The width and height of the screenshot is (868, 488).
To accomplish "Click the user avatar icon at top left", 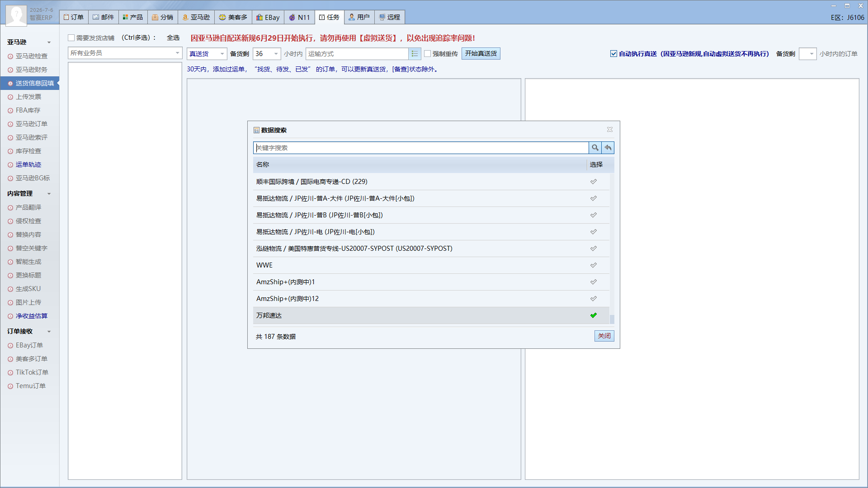I will [16, 15].
